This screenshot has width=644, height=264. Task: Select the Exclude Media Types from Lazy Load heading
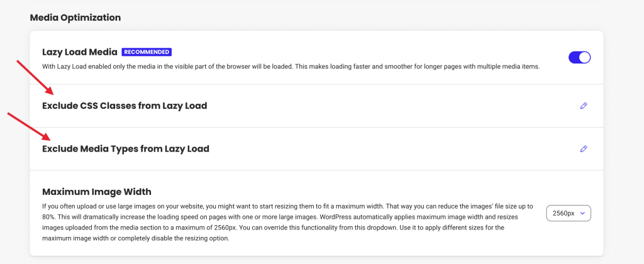126,148
